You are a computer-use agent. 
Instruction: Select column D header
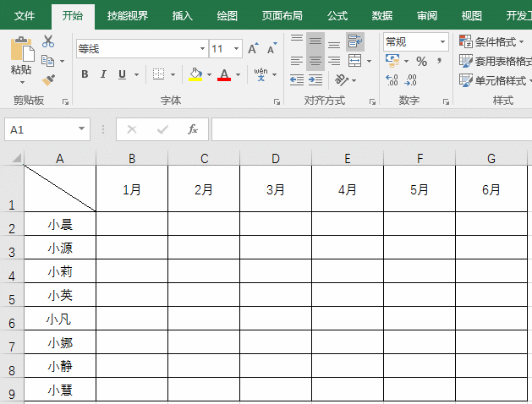(x=276, y=158)
